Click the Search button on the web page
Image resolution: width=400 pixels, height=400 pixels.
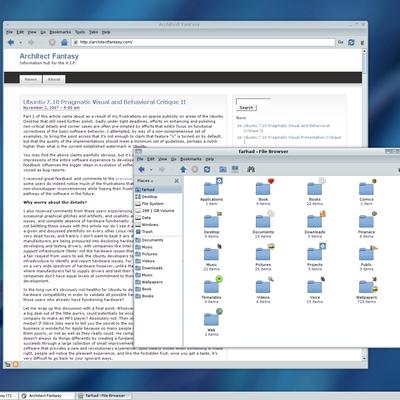[246, 108]
